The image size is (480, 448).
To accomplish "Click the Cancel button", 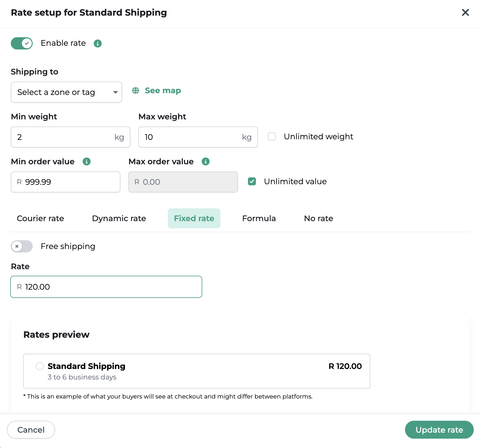I will (31, 430).
